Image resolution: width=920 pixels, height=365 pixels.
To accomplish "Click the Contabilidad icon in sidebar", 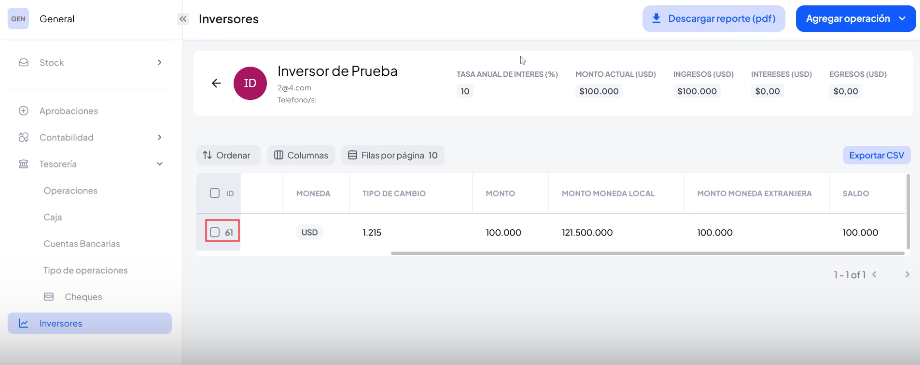I will 23,137.
